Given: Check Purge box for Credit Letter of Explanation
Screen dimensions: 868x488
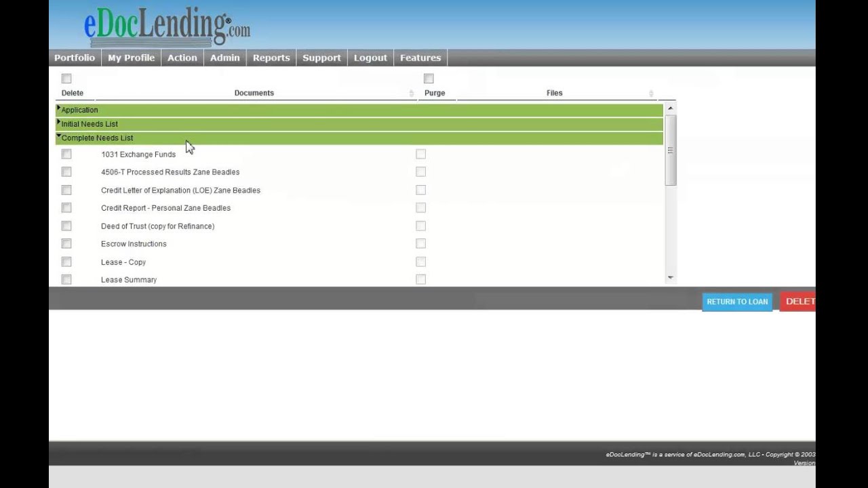Looking at the screenshot, I should (421, 190).
